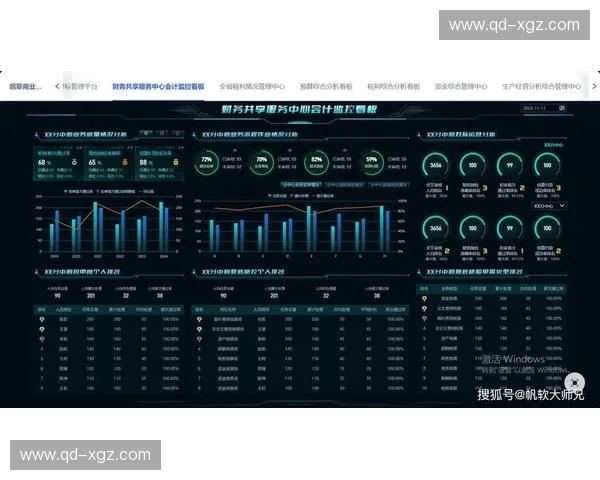Toggle orange line legend of 2019–2024 chart

coord(146,191)
